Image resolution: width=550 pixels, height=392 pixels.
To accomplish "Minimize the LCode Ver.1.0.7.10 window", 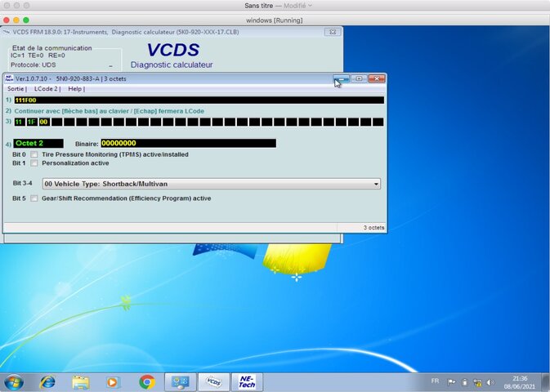I will [x=342, y=78].
